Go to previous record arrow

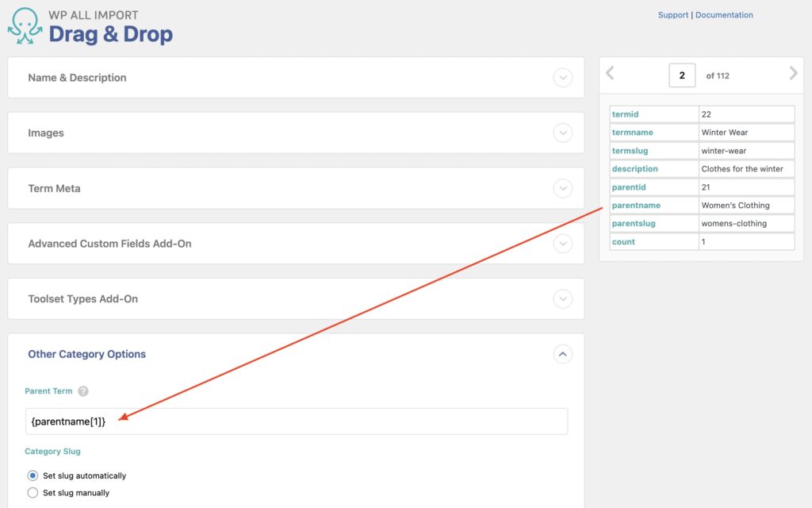(610, 73)
